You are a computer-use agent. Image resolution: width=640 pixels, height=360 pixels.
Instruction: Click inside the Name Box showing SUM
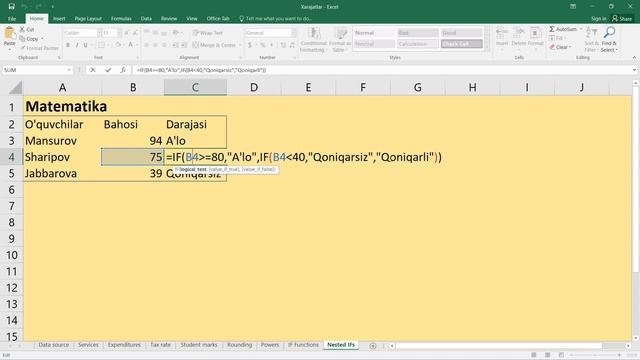pos(34,70)
